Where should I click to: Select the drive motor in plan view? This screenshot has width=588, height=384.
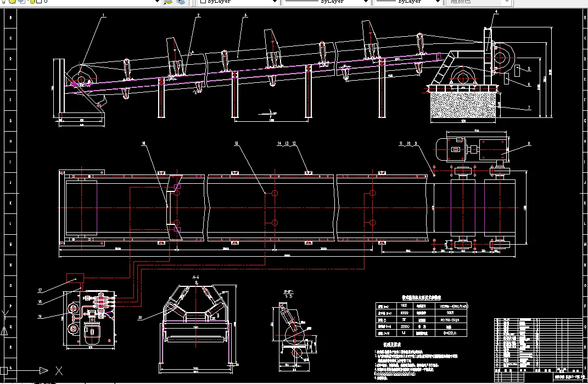click(451, 149)
